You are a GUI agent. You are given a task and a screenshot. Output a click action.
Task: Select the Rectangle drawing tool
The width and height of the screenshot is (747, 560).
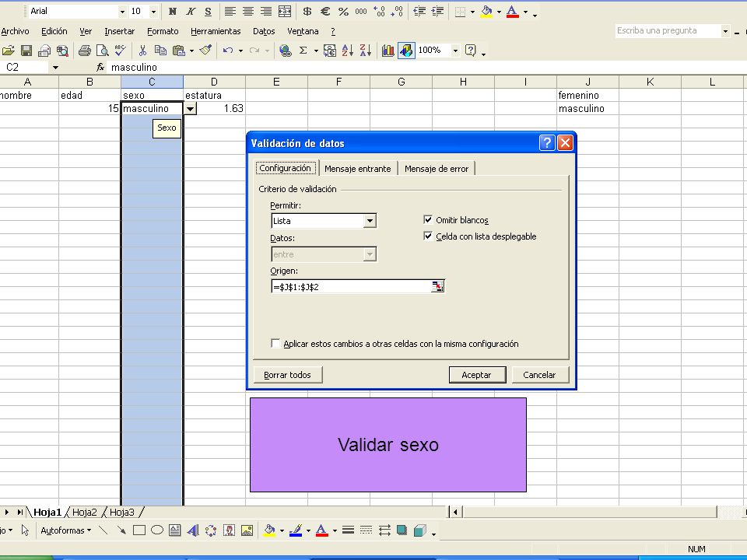(x=139, y=530)
